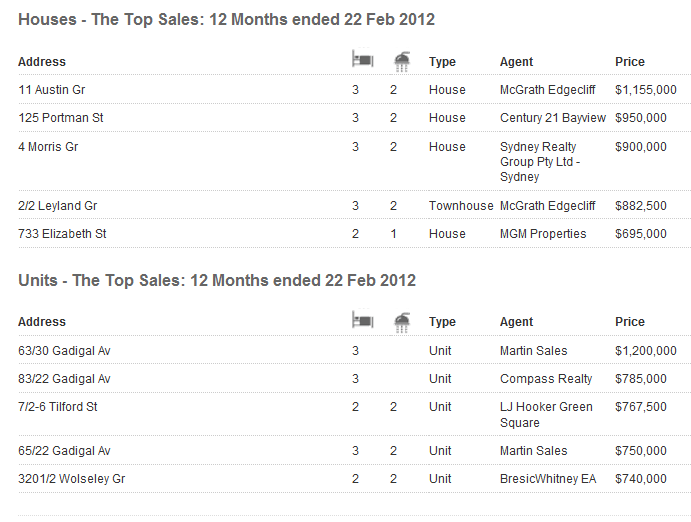
Task: Open the 125 Portman St listing
Action: pyautogui.click(x=61, y=118)
